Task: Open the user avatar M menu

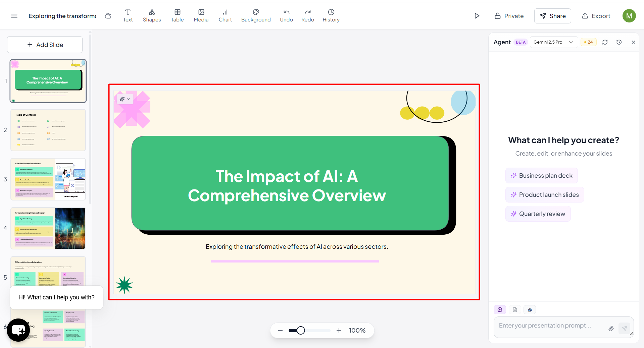Action: (x=629, y=16)
